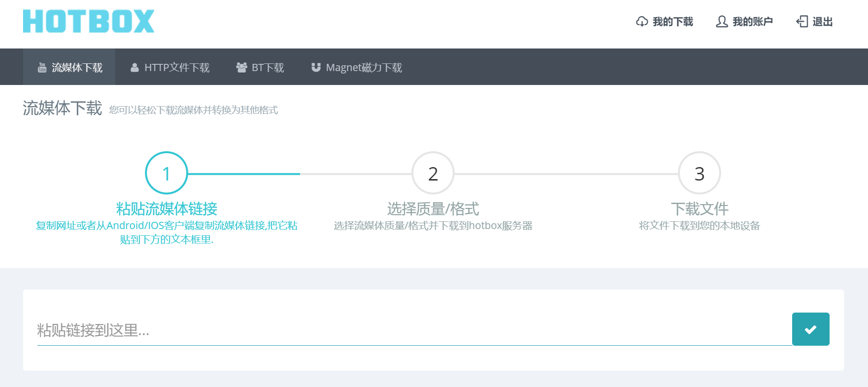Click the user account icon
The image size is (868, 387).
[722, 22]
